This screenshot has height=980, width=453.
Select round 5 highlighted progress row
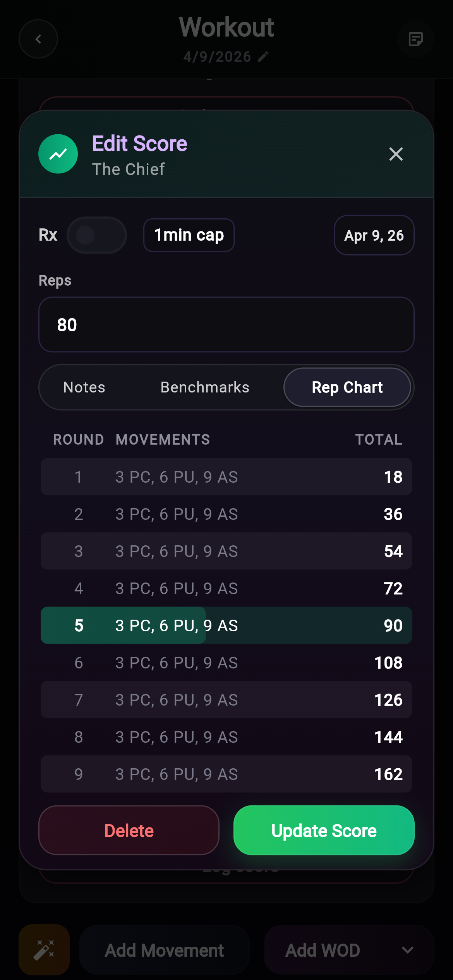[226, 625]
